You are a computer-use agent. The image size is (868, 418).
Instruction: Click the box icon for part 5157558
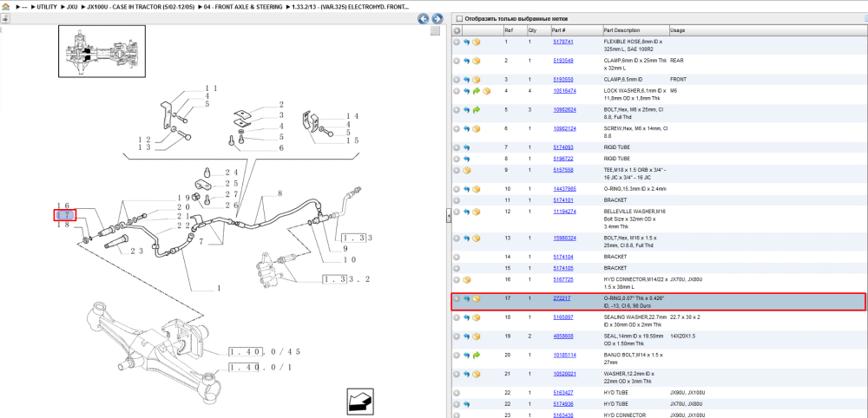(466, 170)
